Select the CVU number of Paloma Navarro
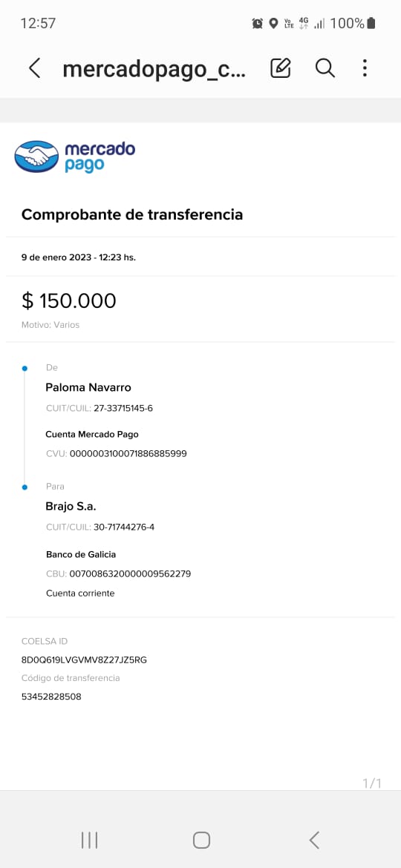This screenshot has height=868, width=401. pyautogui.click(x=128, y=454)
